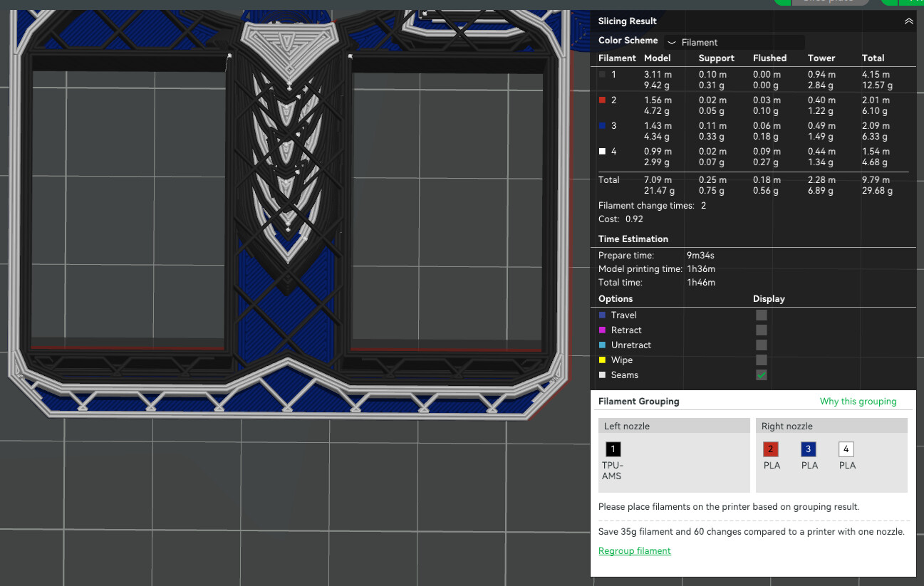Click the Seams legend icon

[x=602, y=375]
